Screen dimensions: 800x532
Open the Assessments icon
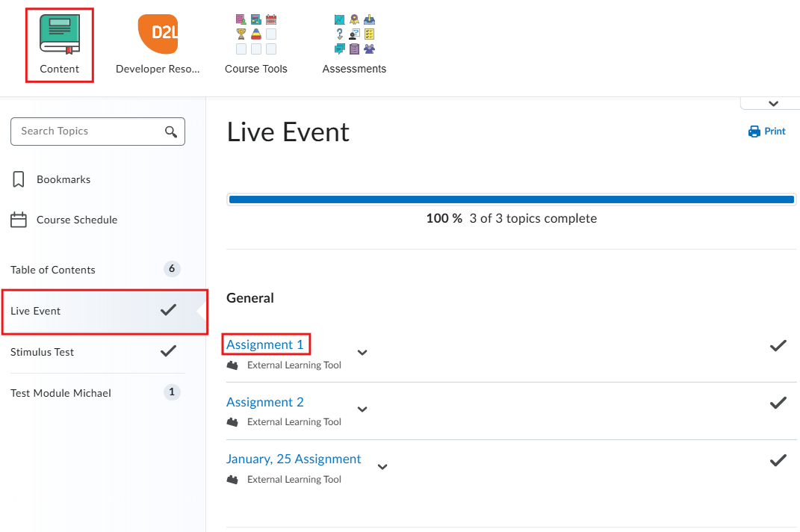pos(353,34)
